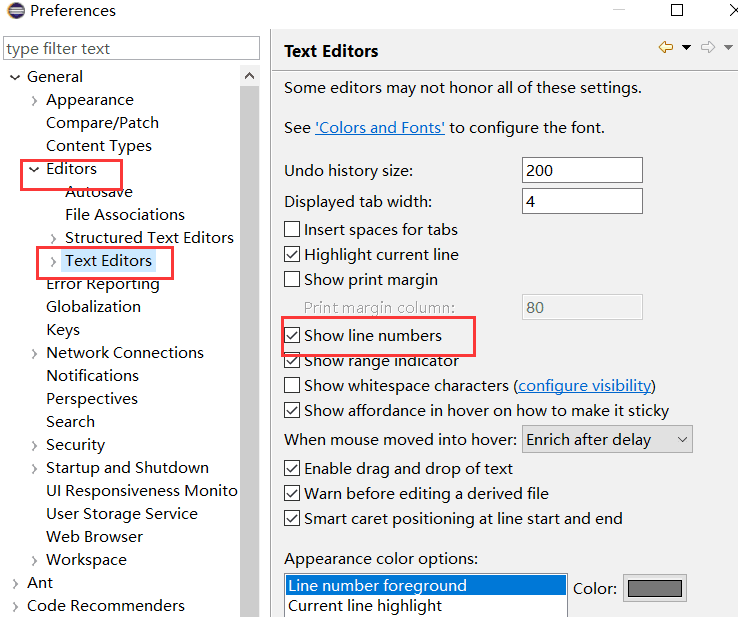Enable Insert spaces for tabs
The width and height of the screenshot is (738, 617).
point(292,230)
